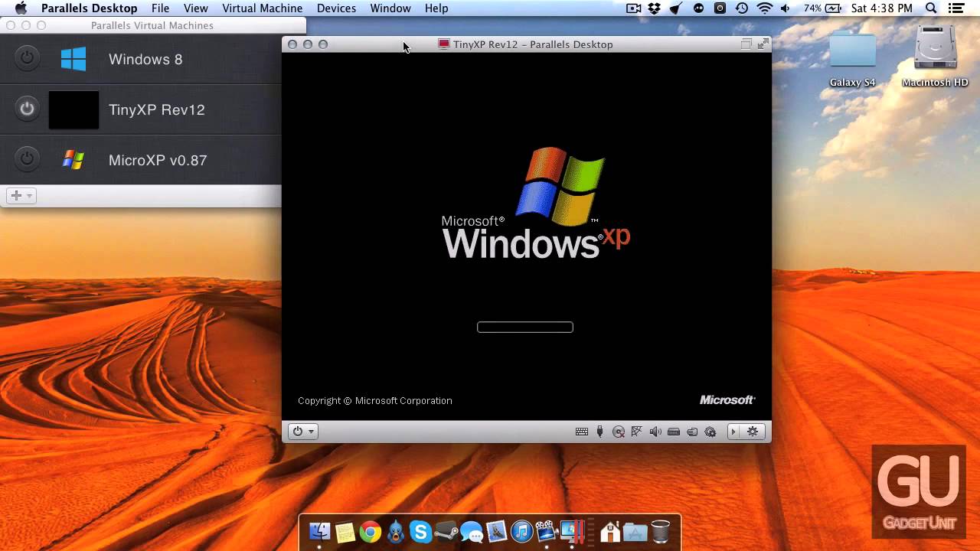Click the hard disk icon in the VM status bar

[674, 432]
